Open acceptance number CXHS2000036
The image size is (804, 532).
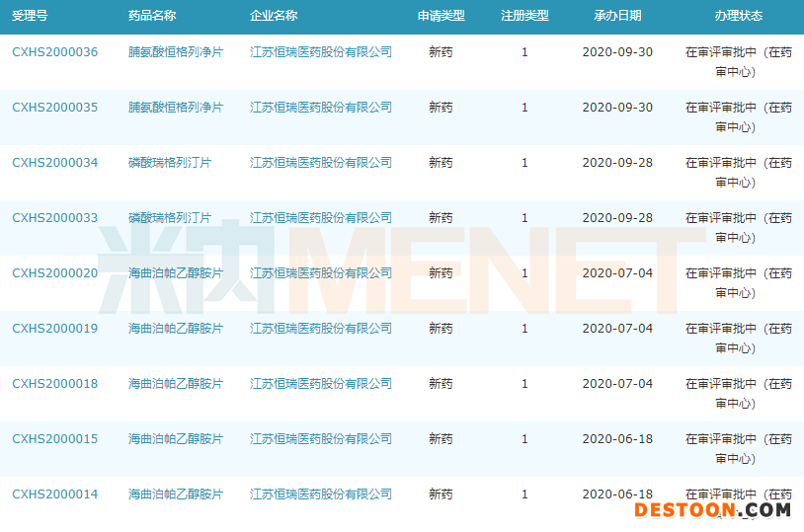pyautogui.click(x=55, y=51)
